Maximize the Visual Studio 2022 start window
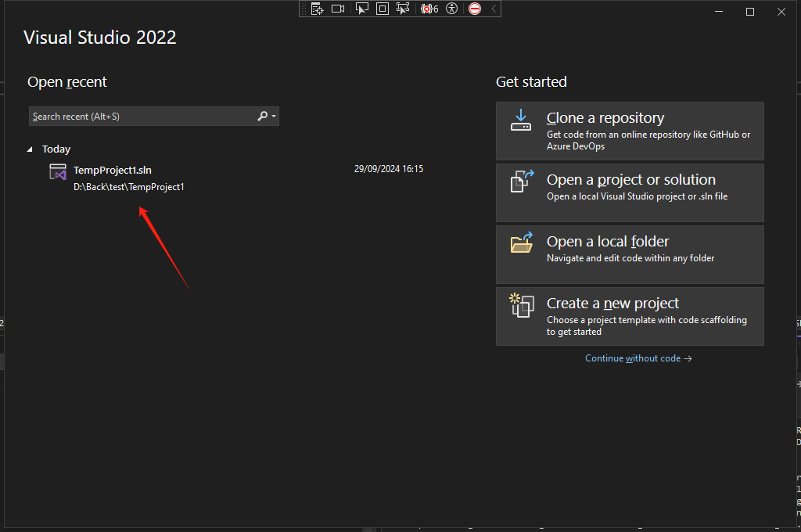Image resolution: width=801 pixels, height=532 pixels. [x=750, y=11]
